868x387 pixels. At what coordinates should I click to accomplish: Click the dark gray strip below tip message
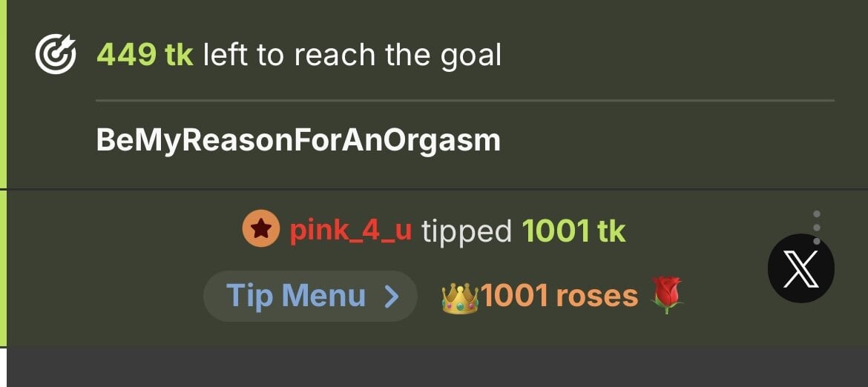(434, 368)
